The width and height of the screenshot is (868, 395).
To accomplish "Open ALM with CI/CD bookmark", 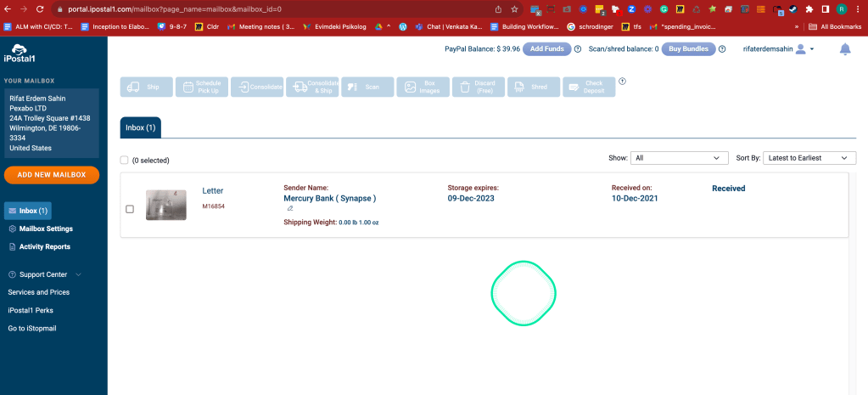I will click(38, 26).
